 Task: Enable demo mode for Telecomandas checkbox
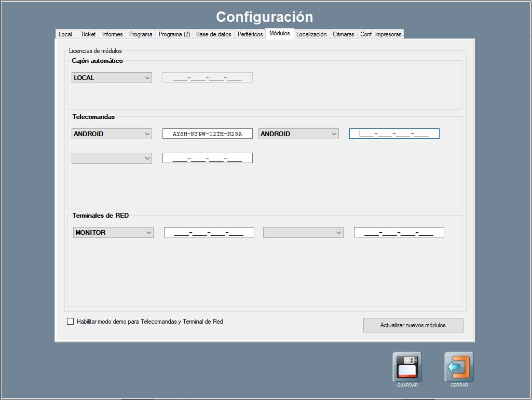pos(71,322)
